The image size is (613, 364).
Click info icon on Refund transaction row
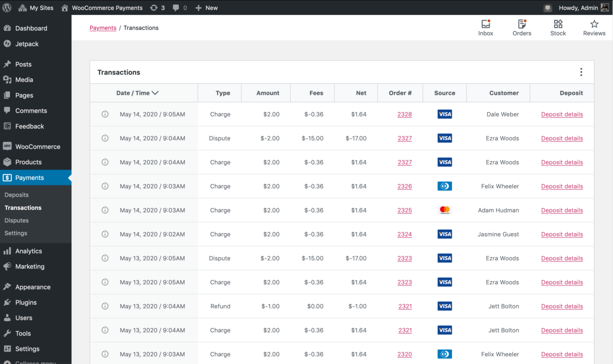tap(105, 306)
